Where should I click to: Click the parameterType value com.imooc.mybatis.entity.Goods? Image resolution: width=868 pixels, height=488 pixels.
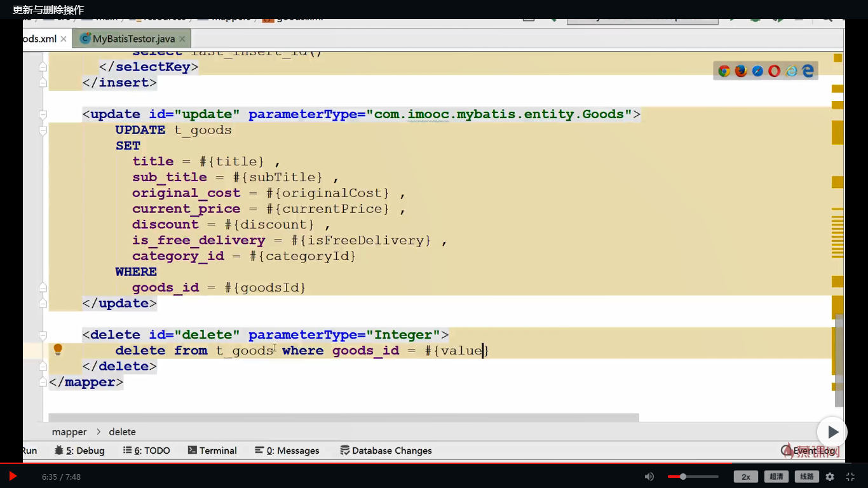point(499,114)
